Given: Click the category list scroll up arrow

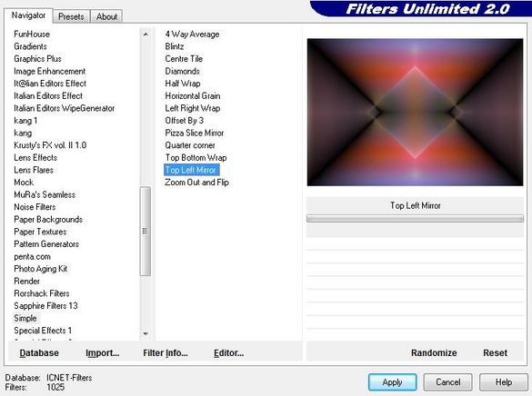Looking at the screenshot, I should click(146, 35).
